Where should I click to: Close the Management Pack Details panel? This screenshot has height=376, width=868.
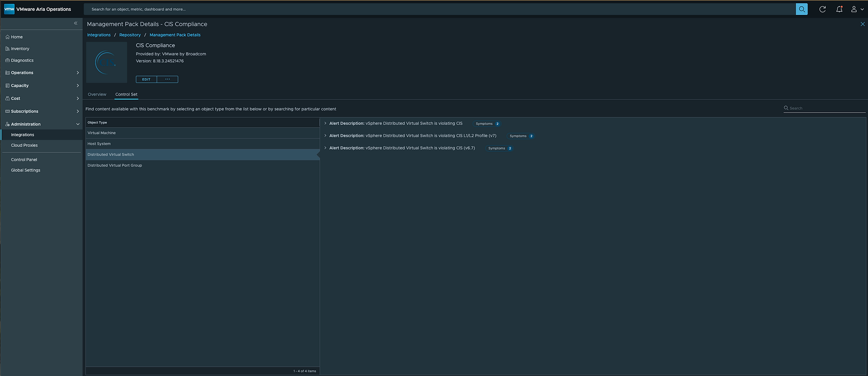coord(862,24)
